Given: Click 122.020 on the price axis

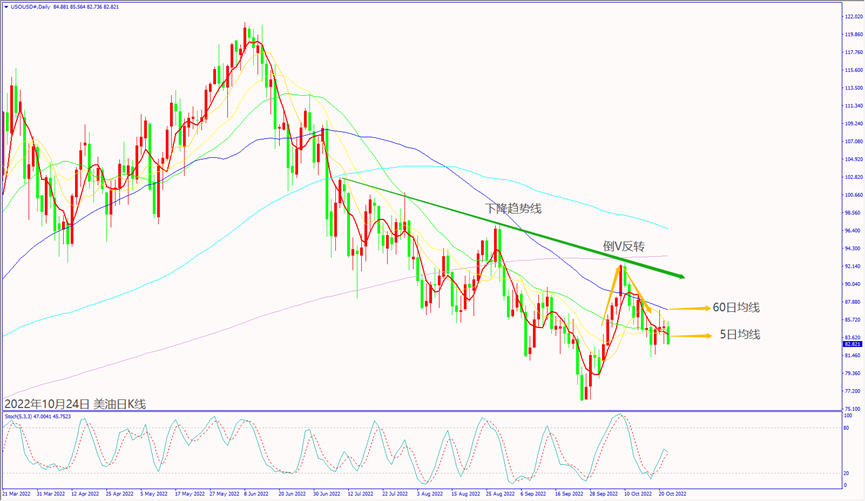Looking at the screenshot, I should 852,17.
